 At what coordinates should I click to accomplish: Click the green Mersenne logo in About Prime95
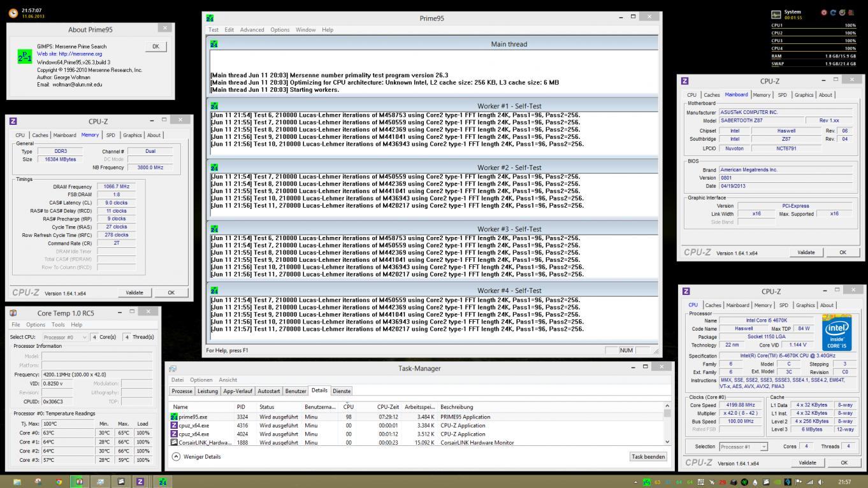click(25, 57)
